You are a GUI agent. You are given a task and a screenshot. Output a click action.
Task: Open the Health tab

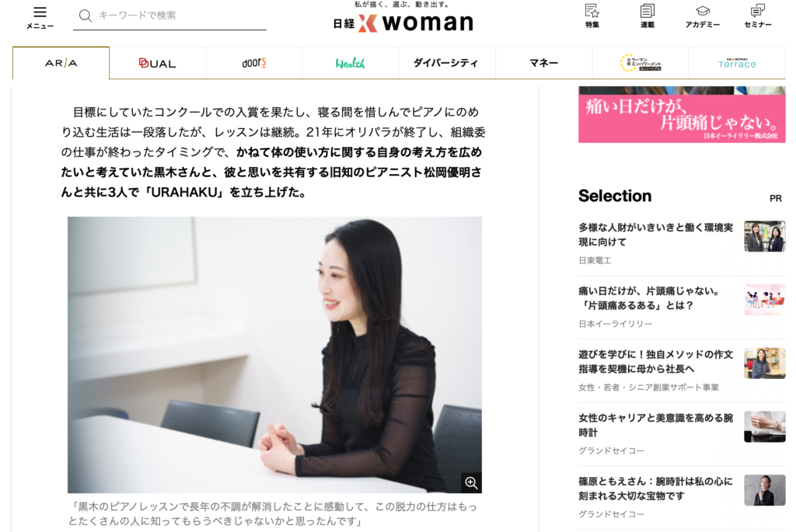(351, 63)
